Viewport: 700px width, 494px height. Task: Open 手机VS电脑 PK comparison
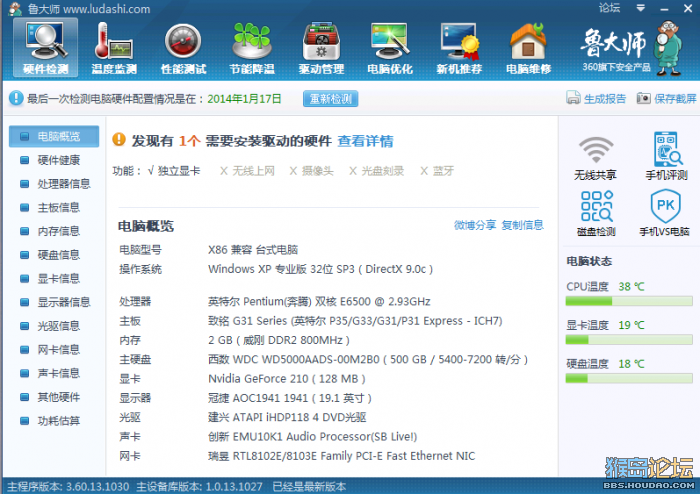pos(665,213)
